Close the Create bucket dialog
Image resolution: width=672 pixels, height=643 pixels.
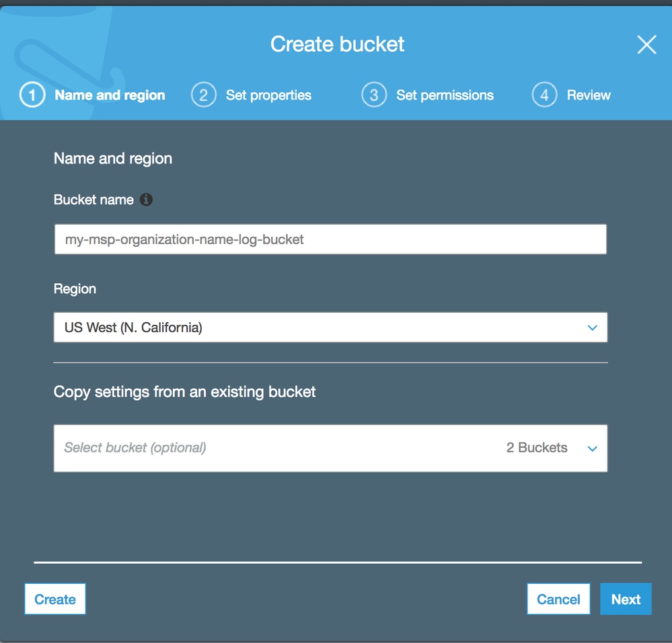pyautogui.click(x=646, y=44)
